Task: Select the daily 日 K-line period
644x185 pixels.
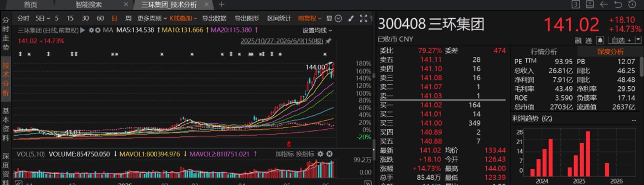Action: click(x=114, y=18)
